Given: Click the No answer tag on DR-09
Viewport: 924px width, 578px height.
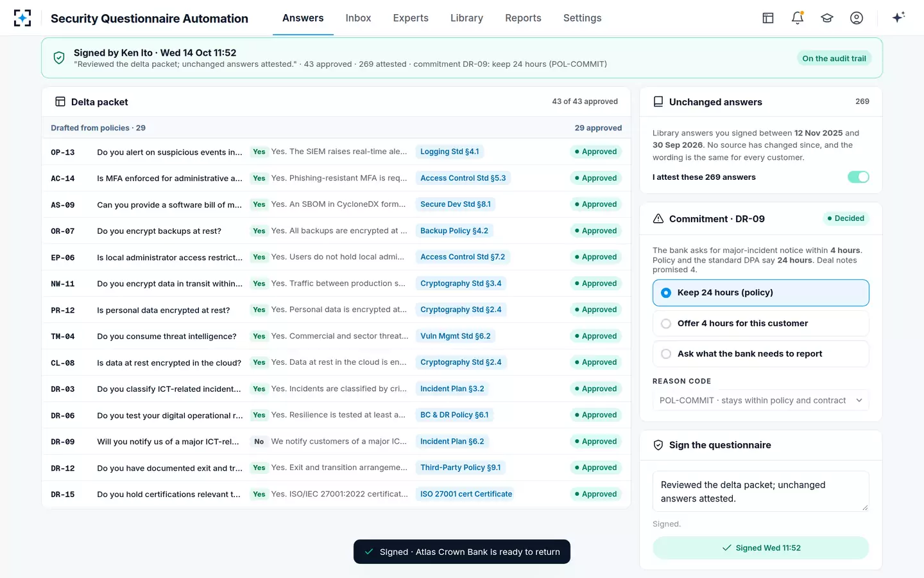Looking at the screenshot, I should click(259, 441).
